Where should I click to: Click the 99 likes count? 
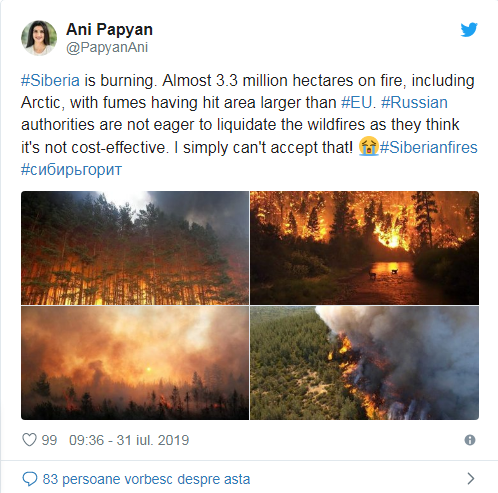[49, 440]
